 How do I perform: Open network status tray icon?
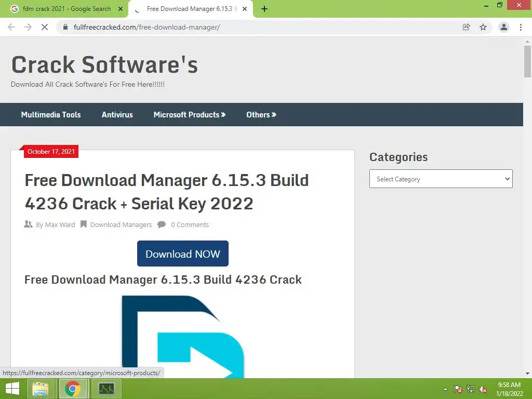click(x=471, y=389)
